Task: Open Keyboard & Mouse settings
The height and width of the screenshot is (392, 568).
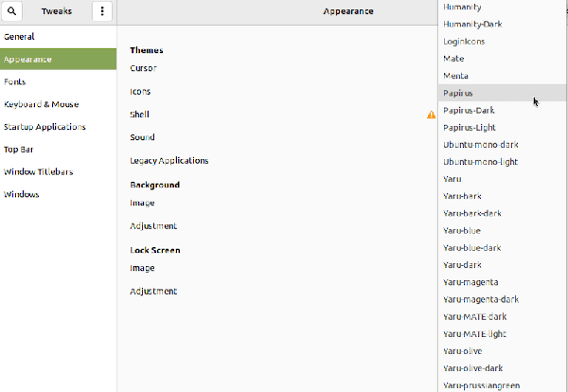Action: (58, 104)
